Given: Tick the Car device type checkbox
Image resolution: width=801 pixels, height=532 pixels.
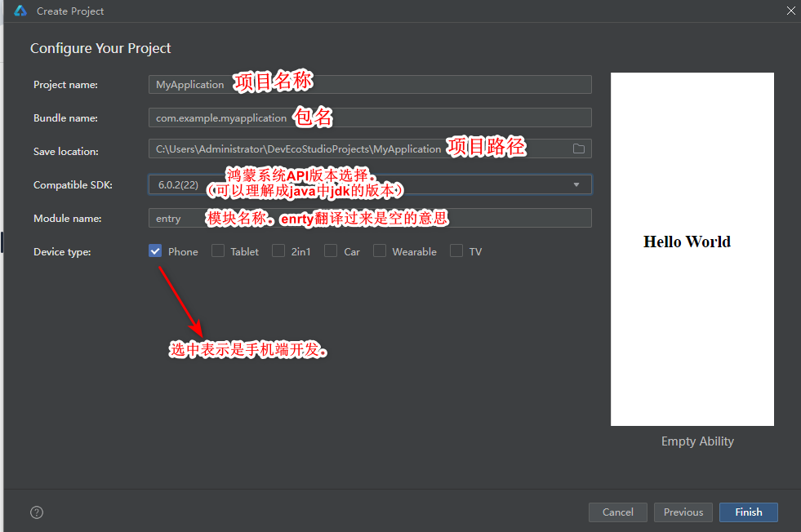Looking at the screenshot, I should click(x=331, y=251).
